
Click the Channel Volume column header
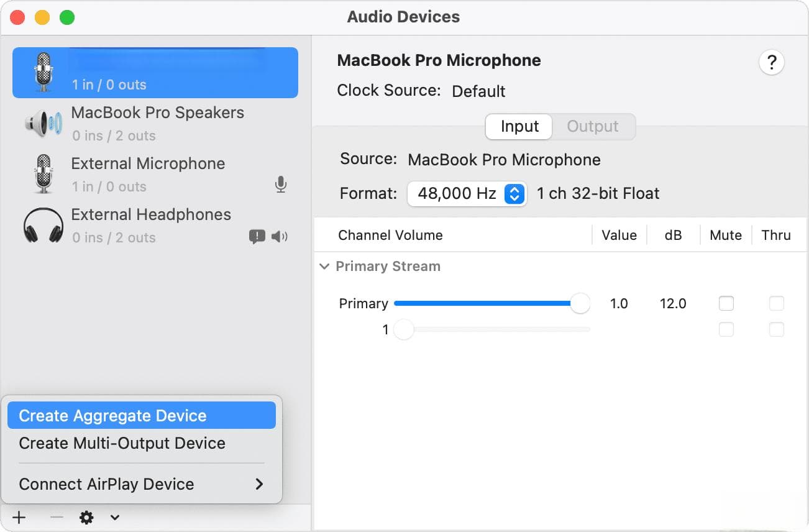390,235
